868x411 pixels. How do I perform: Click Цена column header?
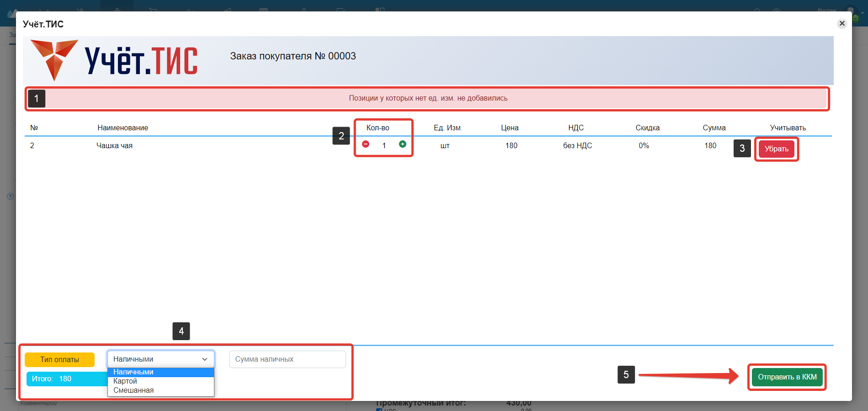pos(510,128)
